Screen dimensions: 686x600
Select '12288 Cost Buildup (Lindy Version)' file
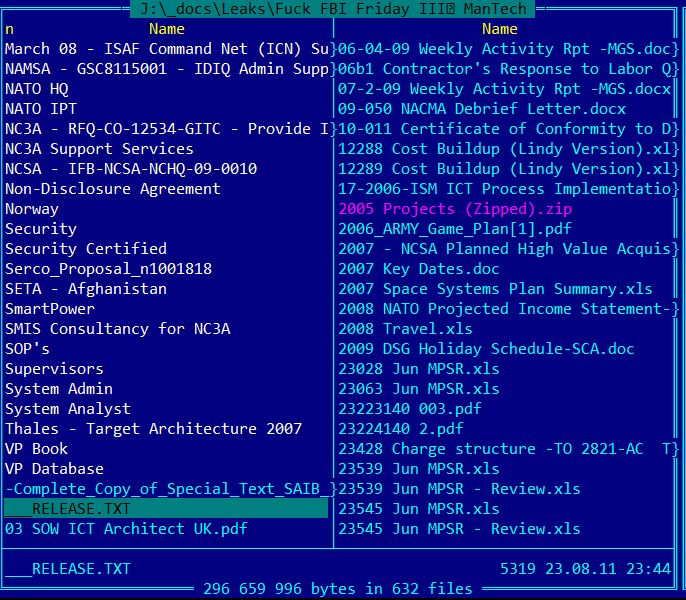(x=504, y=149)
